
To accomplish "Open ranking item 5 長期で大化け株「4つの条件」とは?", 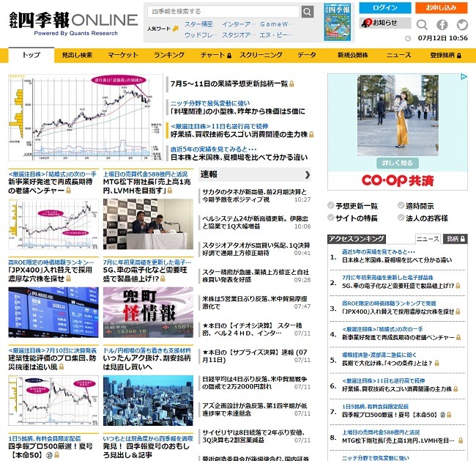I will pyautogui.click(x=387, y=363).
